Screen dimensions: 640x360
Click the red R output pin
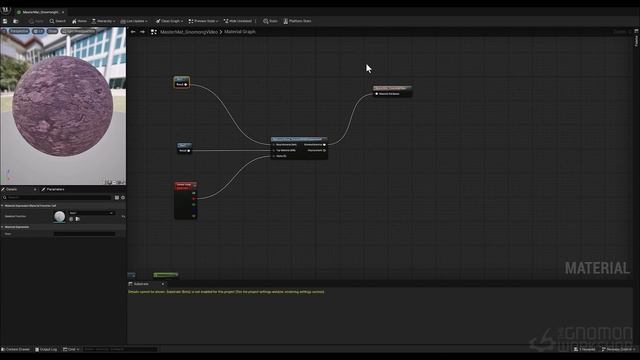[194, 199]
